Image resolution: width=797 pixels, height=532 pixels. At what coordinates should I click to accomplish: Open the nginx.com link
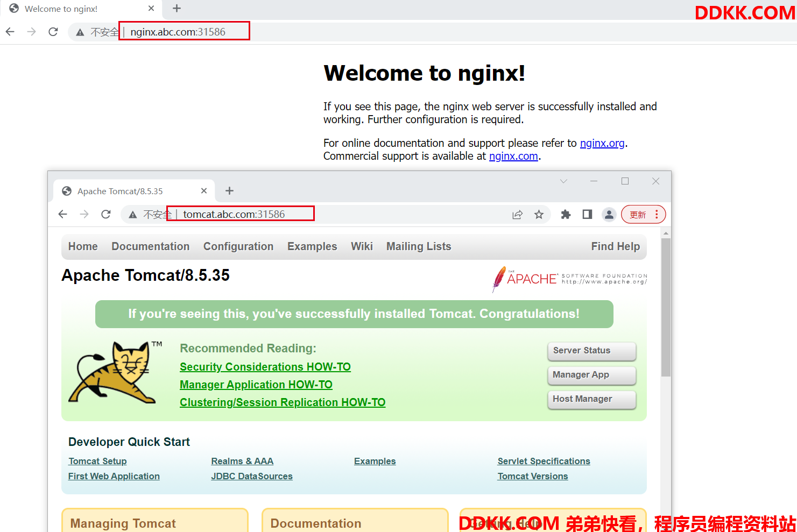point(513,156)
